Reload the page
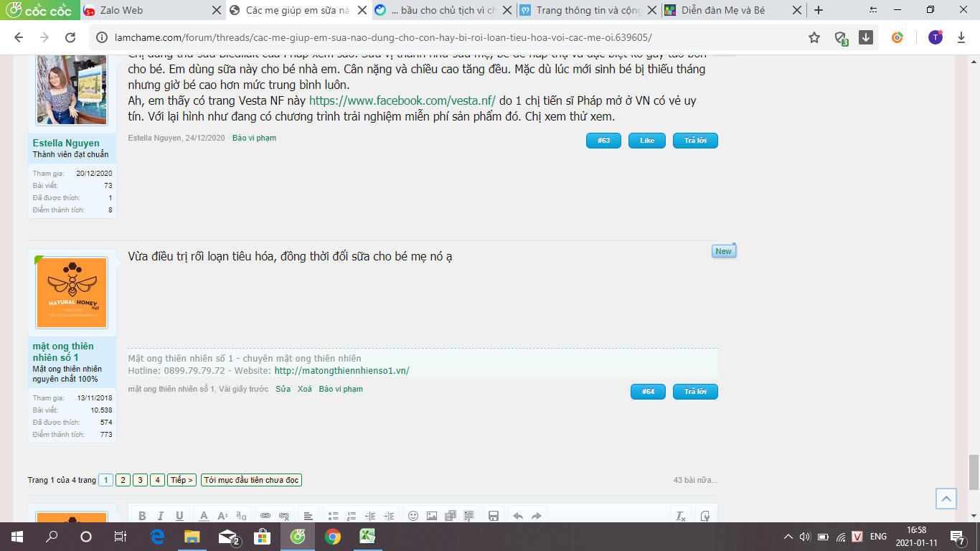Viewport: 980px width, 551px height. coord(70,37)
